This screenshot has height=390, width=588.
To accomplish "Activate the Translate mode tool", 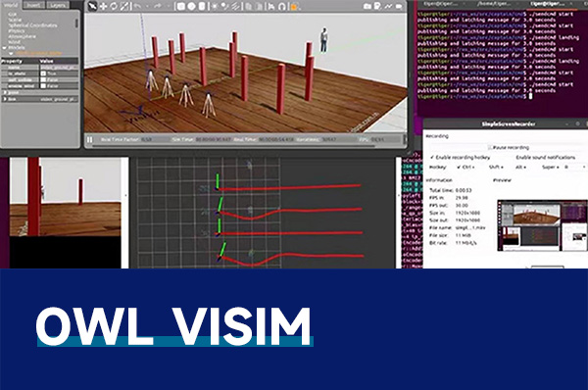I will 103,6.
